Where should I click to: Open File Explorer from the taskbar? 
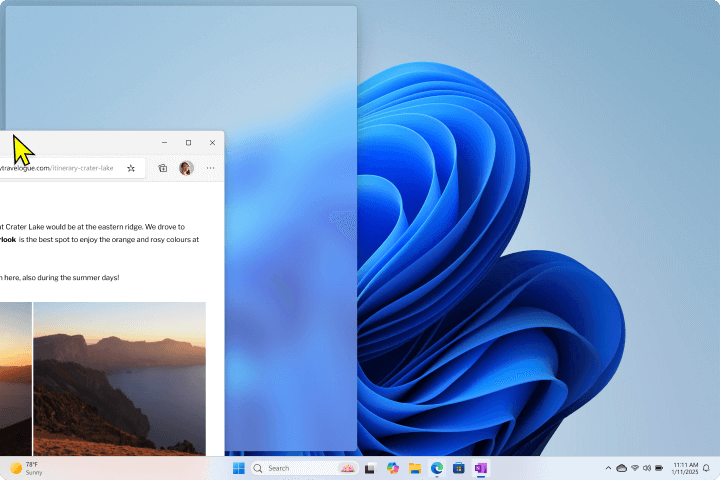415,468
